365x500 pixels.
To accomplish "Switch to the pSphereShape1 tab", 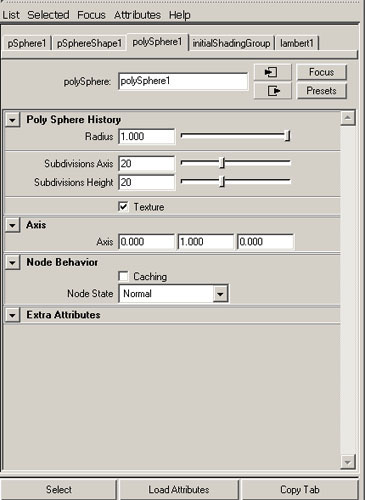I will (89, 43).
